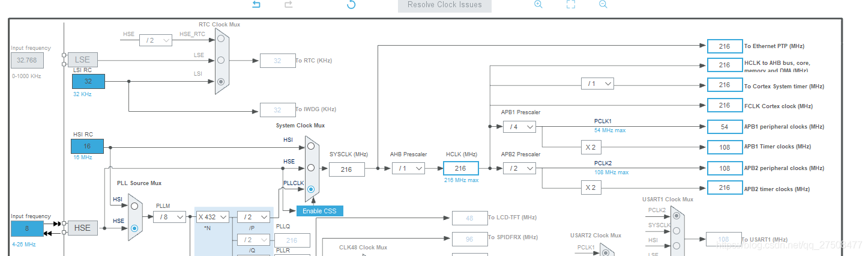Click the 'RTC Clock Mux' label

coord(220,25)
